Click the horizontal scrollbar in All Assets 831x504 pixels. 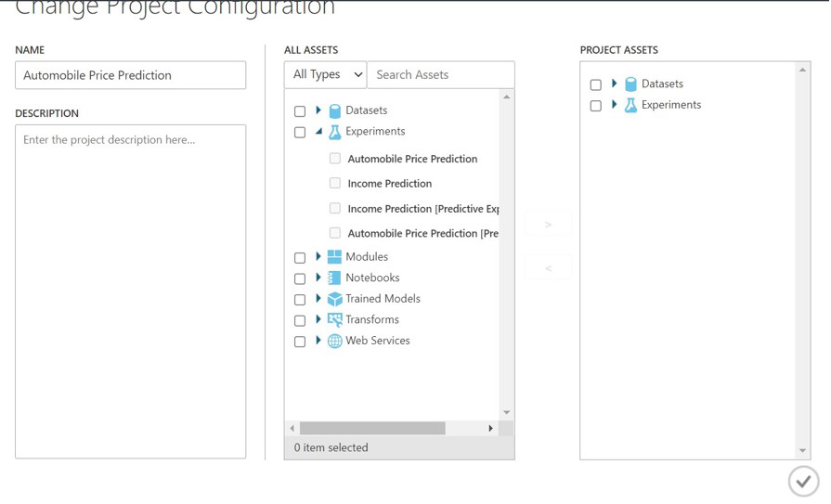point(372,429)
